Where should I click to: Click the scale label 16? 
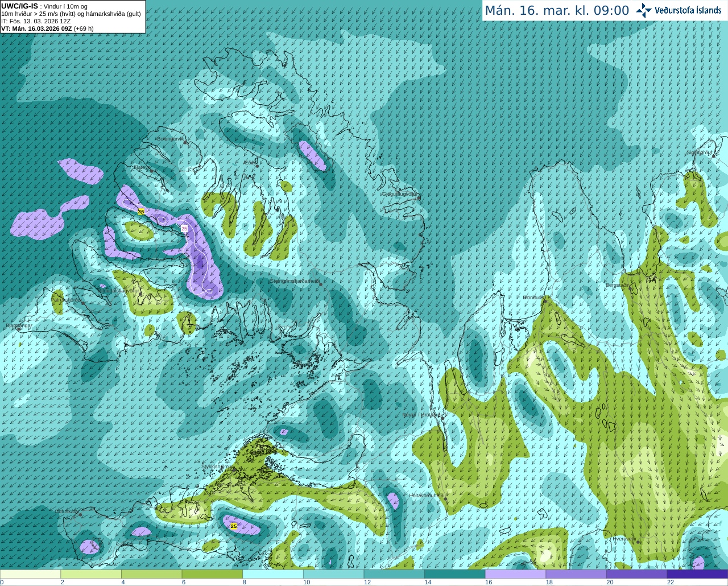click(x=489, y=582)
